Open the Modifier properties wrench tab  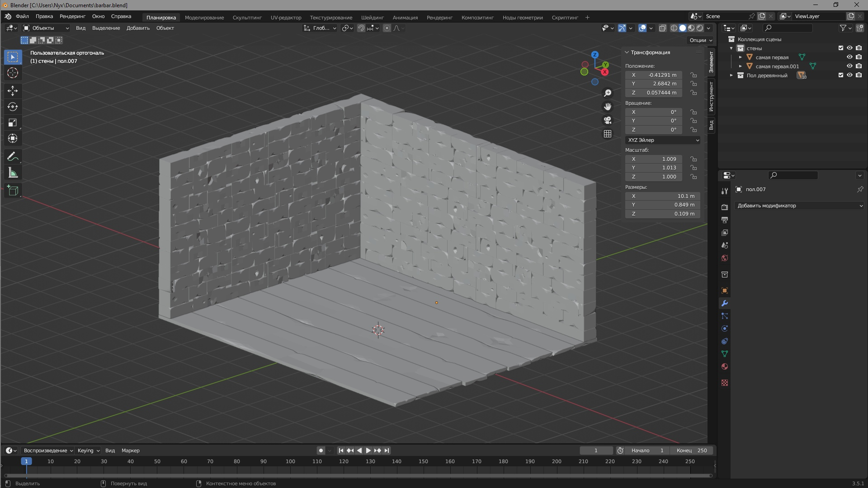click(725, 303)
